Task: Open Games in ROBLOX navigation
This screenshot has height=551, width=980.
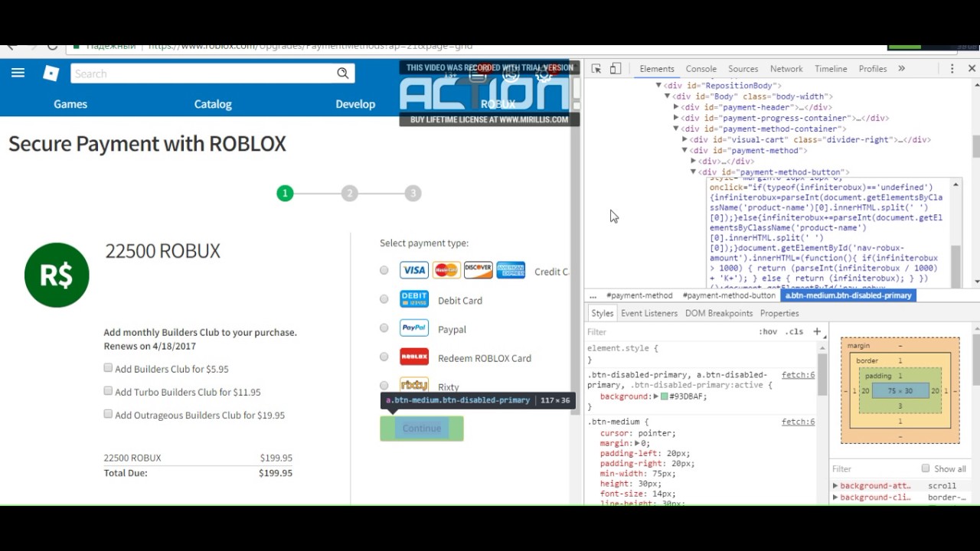Action: pyautogui.click(x=70, y=104)
